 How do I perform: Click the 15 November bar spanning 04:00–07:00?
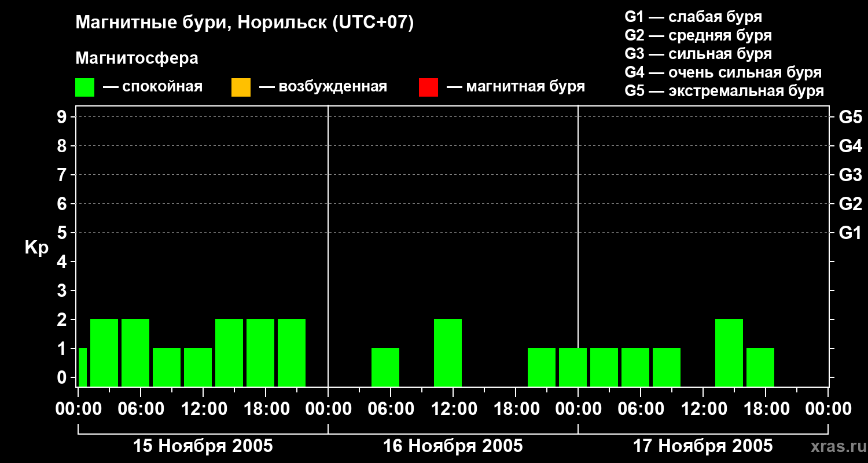click(135, 352)
